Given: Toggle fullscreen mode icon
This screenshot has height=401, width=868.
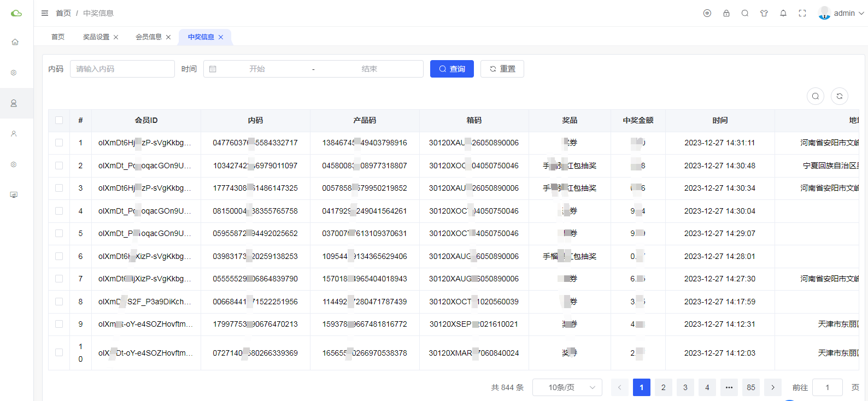Looking at the screenshot, I should (x=802, y=13).
